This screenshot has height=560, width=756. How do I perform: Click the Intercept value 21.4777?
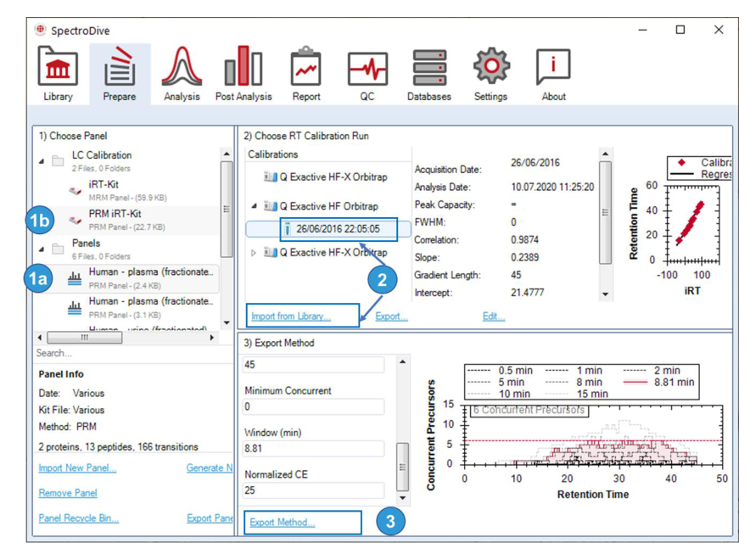[527, 292]
